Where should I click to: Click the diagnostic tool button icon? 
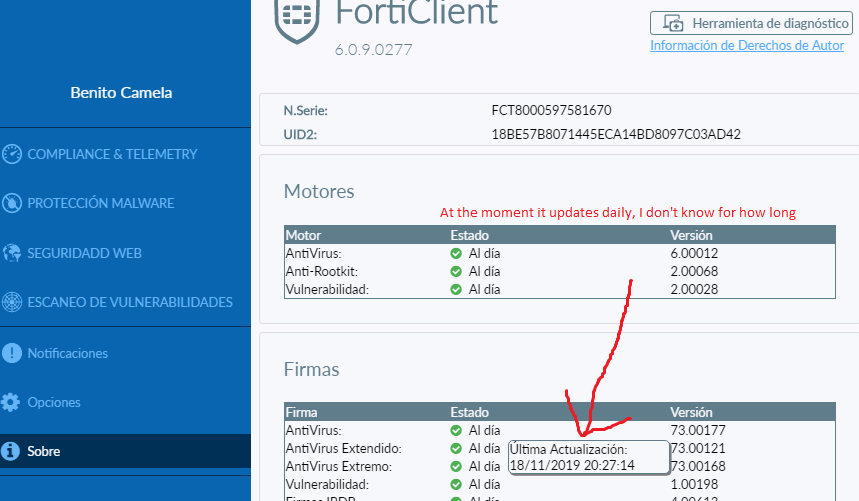(673, 23)
